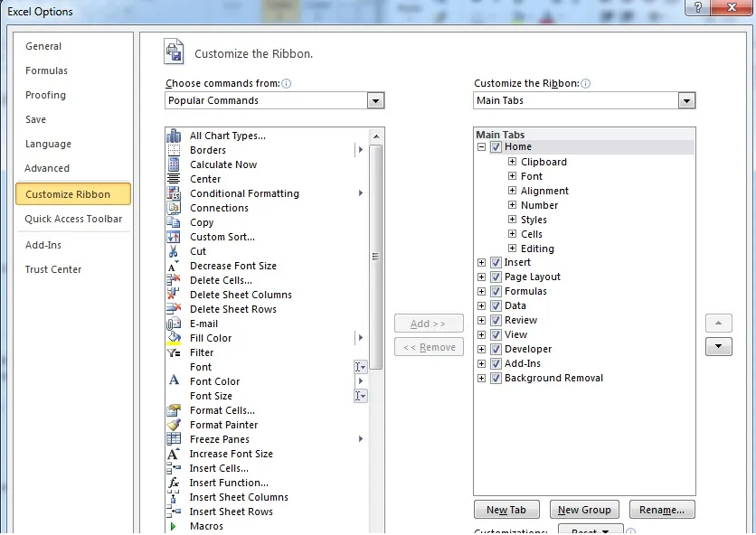Uncheck the Formulas tab checkbox
This screenshot has height=535, width=756.
click(496, 291)
